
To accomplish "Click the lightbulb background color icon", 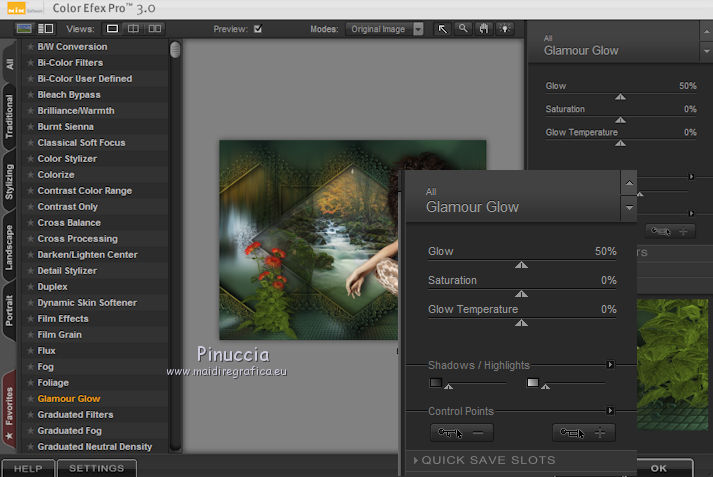I will tap(503, 29).
